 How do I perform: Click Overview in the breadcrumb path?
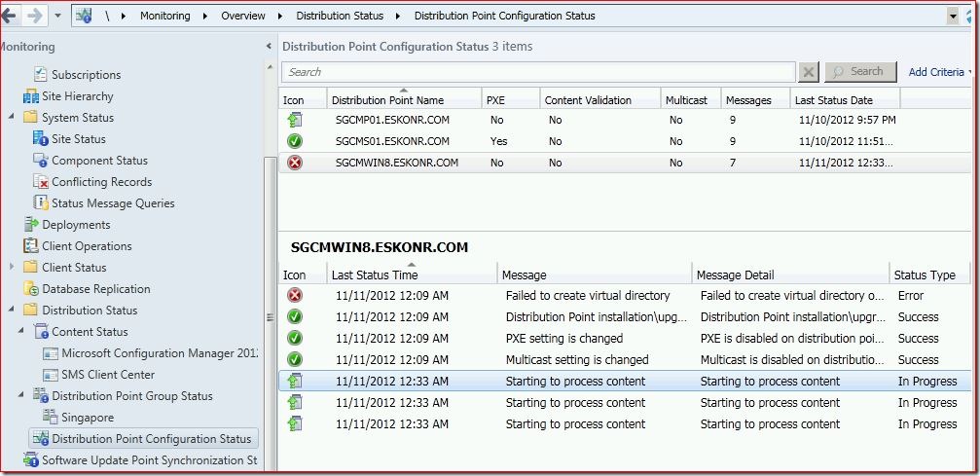(x=244, y=16)
